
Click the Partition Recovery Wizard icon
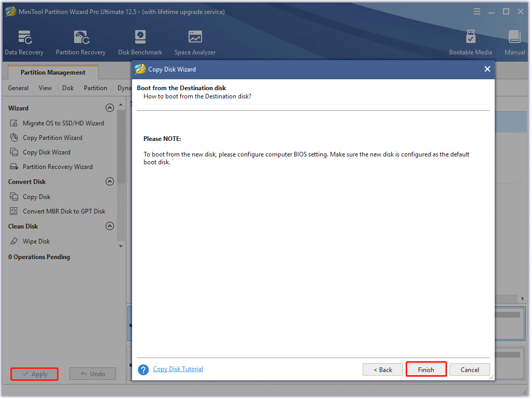tap(14, 167)
